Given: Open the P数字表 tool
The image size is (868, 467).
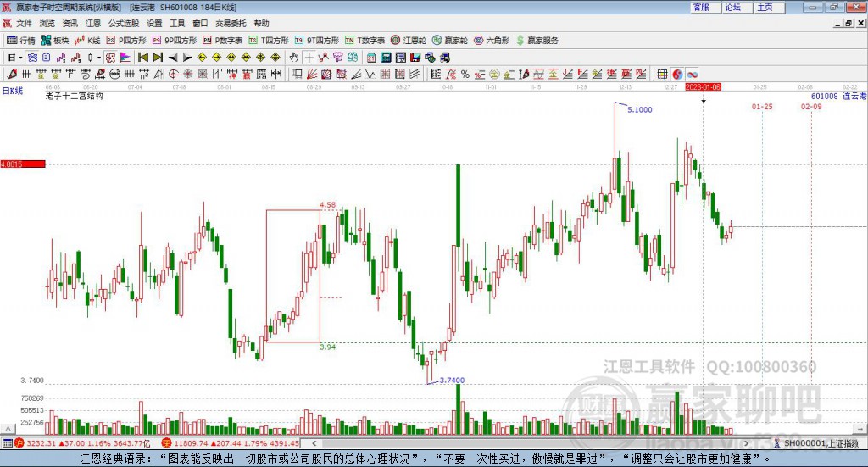Looking at the screenshot, I should point(223,41).
